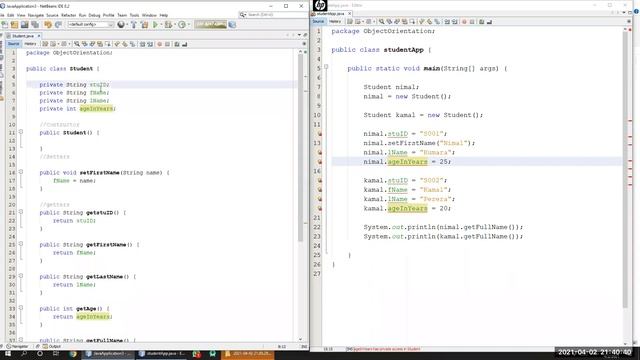
Task: Click the Windows Start button
Action: click(8, 354)
